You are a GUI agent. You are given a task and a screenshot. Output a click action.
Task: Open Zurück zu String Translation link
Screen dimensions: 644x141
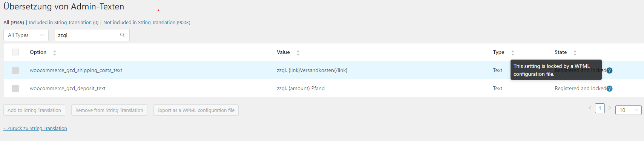pyautogui.click(x=35, y=129)
